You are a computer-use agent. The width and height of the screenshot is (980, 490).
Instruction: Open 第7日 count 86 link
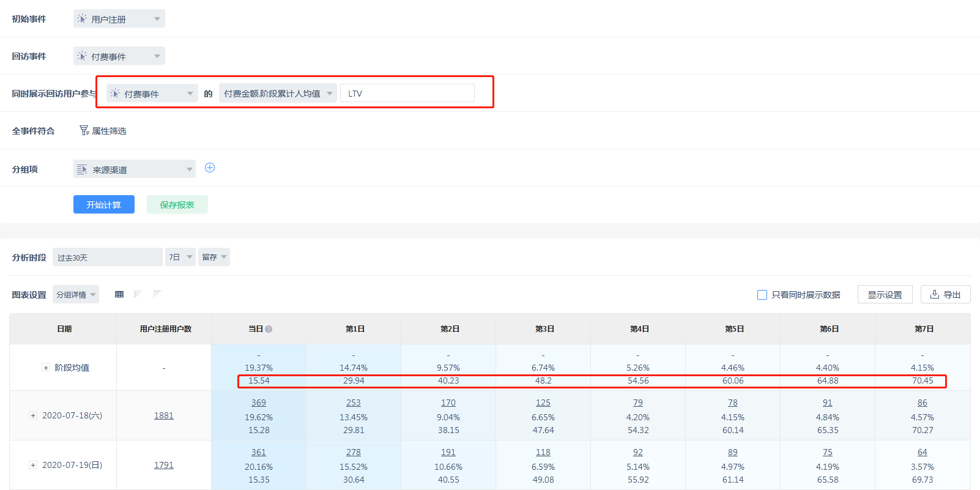coord(922,403)
